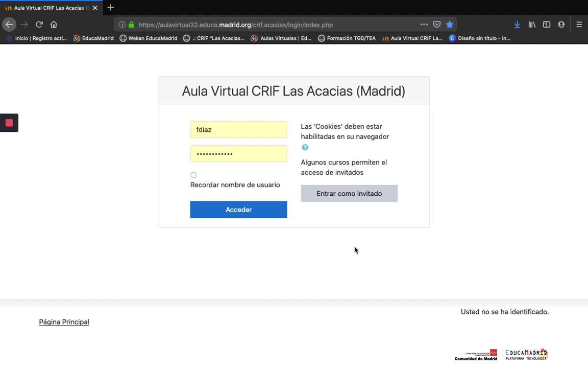Focus the password field

(238, 153)
